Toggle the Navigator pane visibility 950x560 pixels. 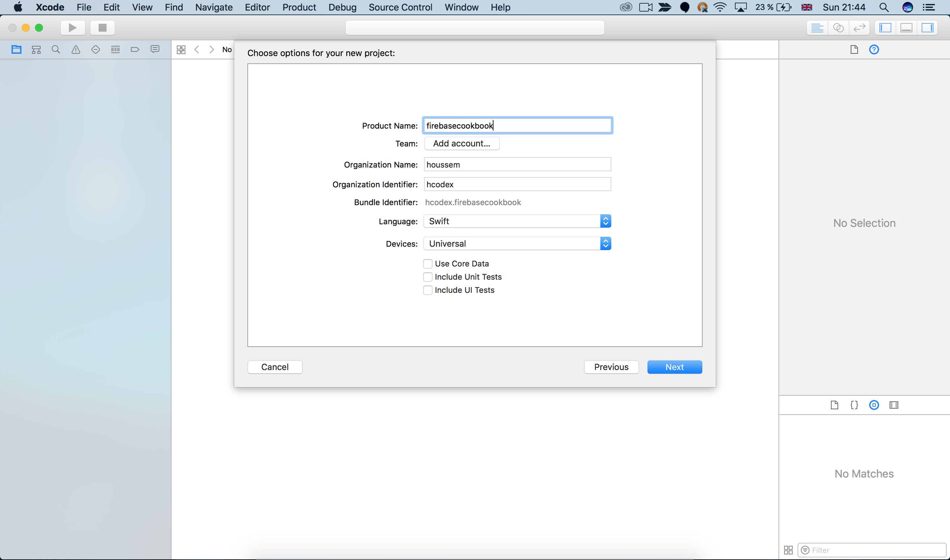click(885, 28)
